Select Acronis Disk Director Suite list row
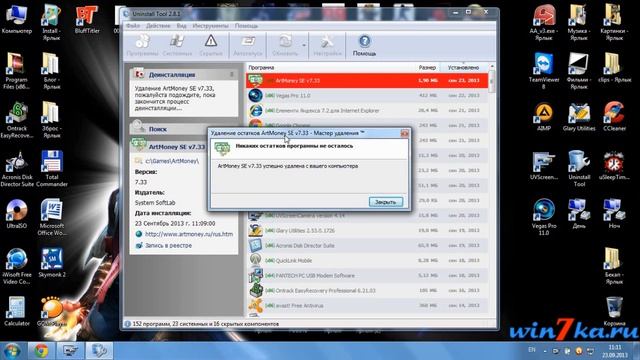Image resolution: width=640 pixels, height=360 pixels. point(367,246)
